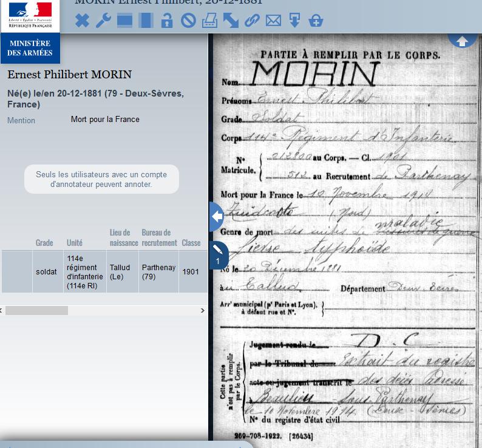The height and width of the screenshot is (448, 482).
Task: Select the 'Tallud (Le)' cell
Action: (x=123, y=272)
